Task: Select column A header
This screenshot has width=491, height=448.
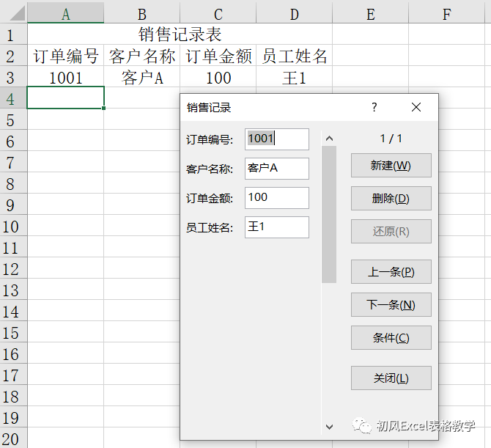Action: click(x=66, y=14)
